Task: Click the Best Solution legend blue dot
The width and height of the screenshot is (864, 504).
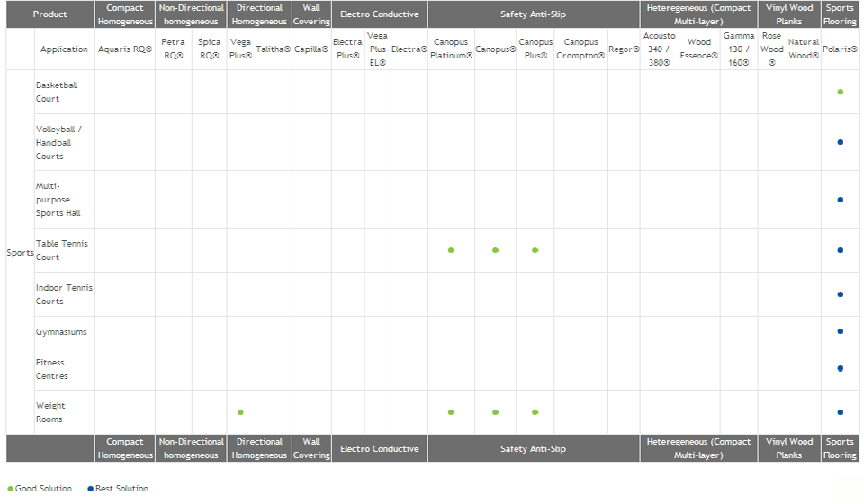Action: tap(90, 489)
